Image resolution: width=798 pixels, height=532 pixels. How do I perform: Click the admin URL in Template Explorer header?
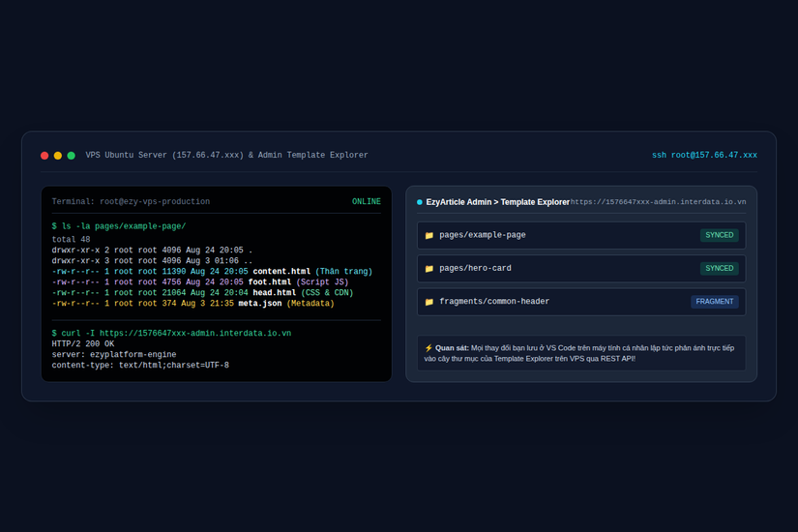658,202
